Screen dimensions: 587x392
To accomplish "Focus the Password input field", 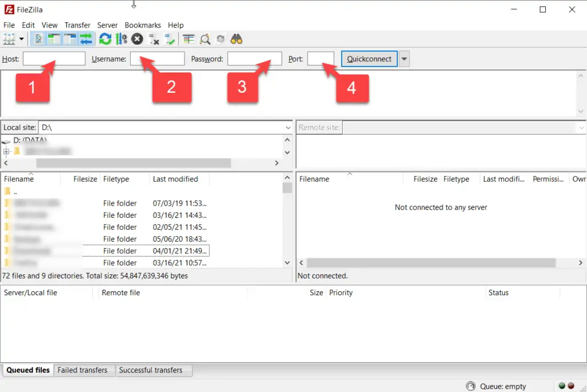I will coord(255,59).
